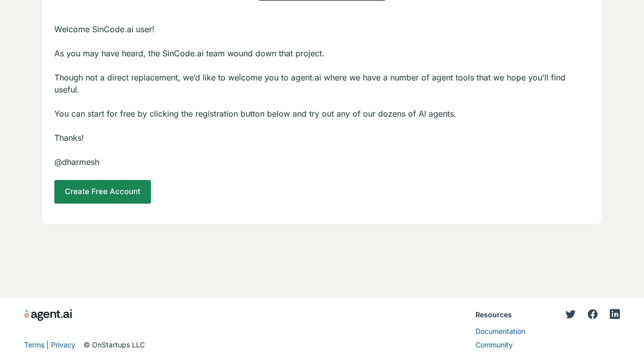Click the agent.ai wordmark in the footer
Viewport: 644px width, 362px height.
(51, 315)
